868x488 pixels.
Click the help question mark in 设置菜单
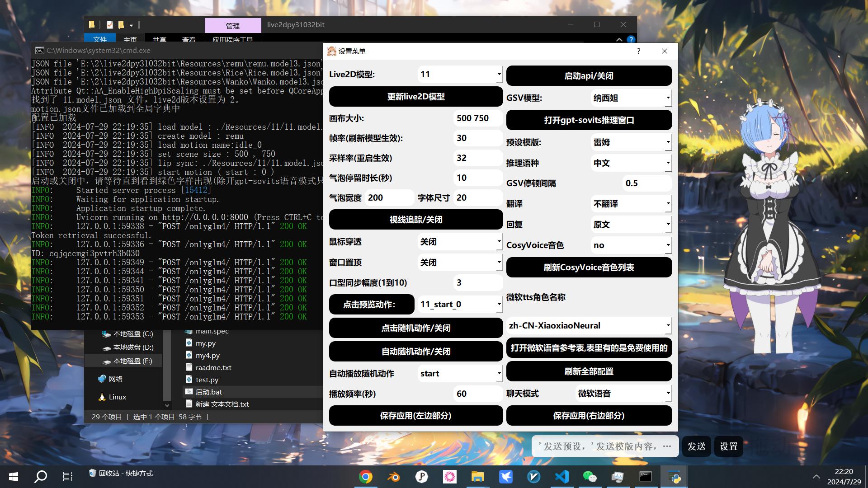(638, 51)
